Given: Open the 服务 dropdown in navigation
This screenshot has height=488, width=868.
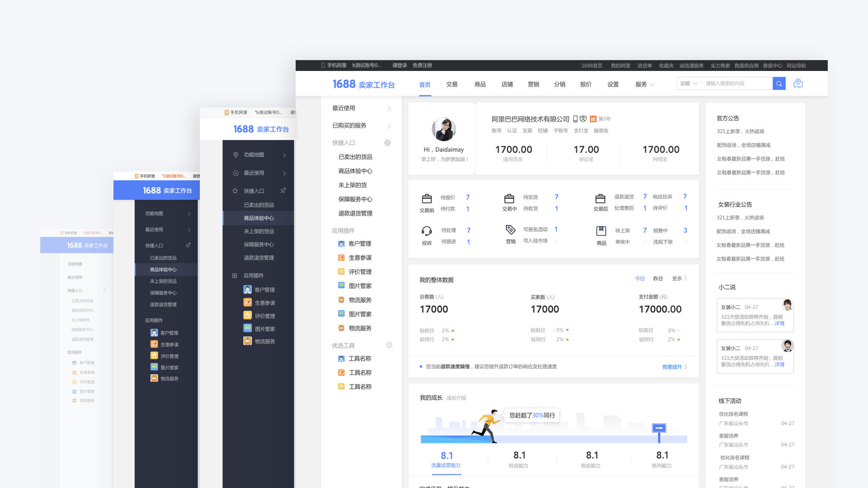Looking at the screenshot, I should tap(645, 84).
